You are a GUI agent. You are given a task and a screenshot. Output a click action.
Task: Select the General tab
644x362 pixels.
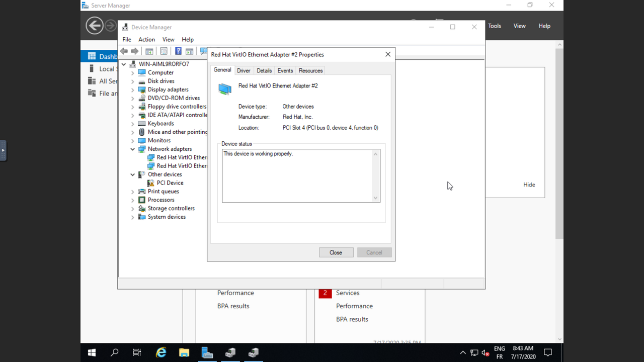click(x=222, y=70)
